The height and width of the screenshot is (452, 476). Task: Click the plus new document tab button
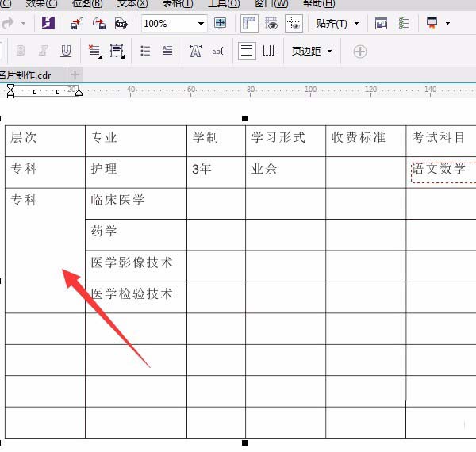[75, 75]
